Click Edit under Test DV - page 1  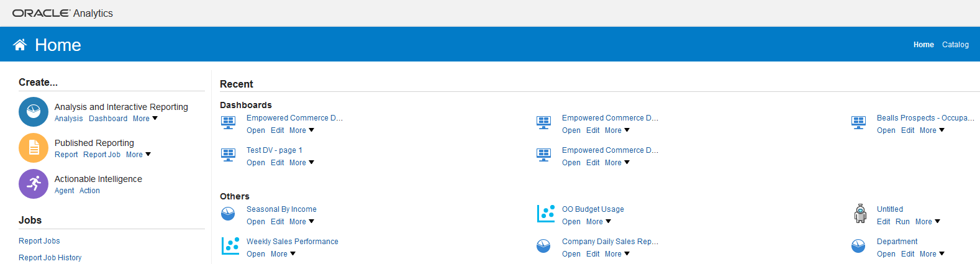pos(278,163)
